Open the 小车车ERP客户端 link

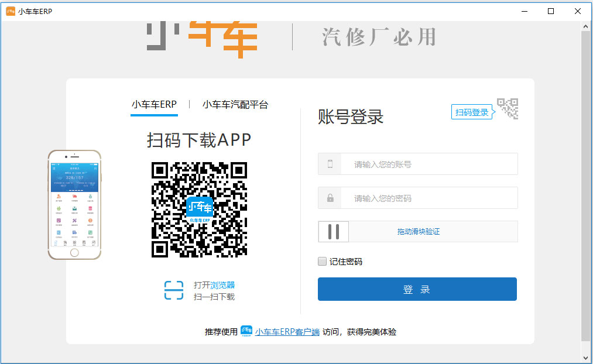(287, 332)
